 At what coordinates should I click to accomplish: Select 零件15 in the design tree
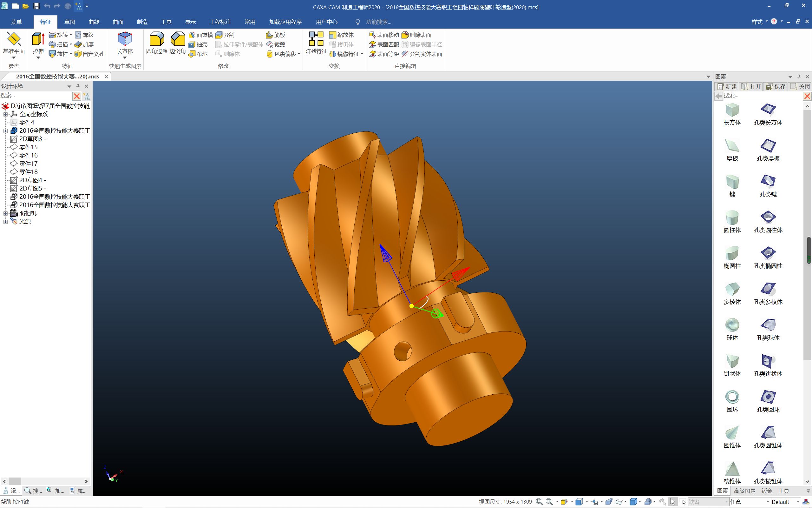[29, 147]
